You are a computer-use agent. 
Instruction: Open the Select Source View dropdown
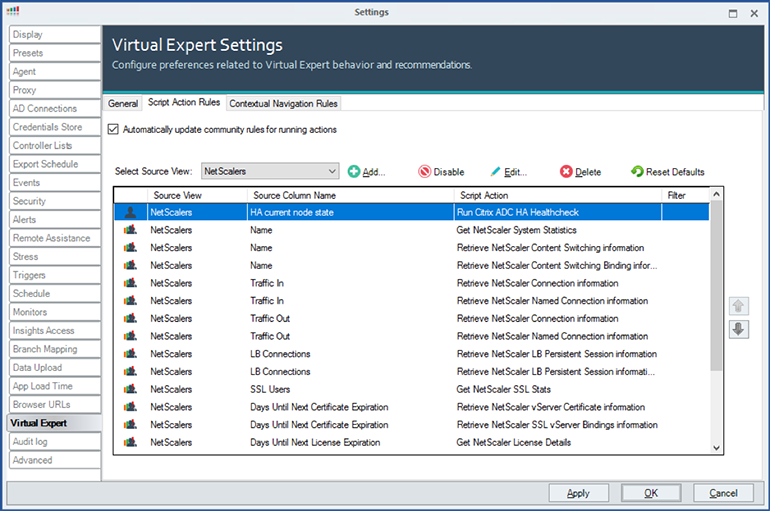click(x=270, y=171)
